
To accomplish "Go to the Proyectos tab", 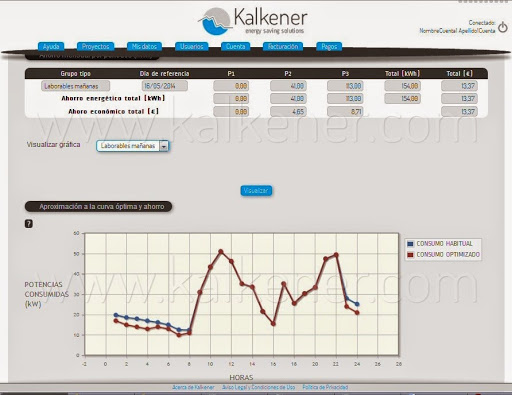I will (x=95, y=46).
